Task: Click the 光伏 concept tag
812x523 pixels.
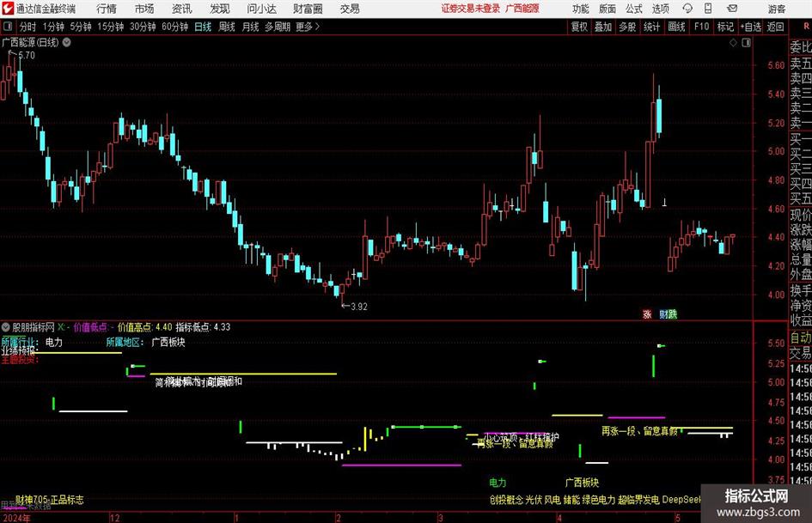Action: pos(534,500)
